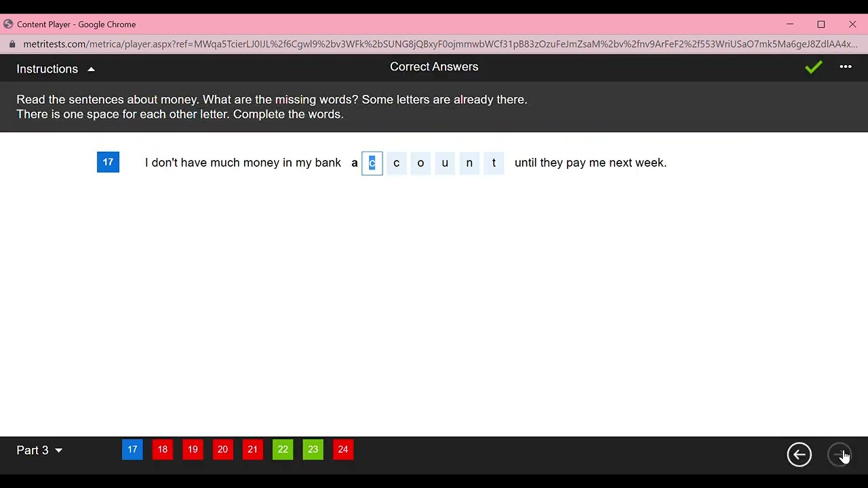Click the highlighted first 'c' letter box
Viewport: 868px width, 488px height.
click(x=372, y=163)
